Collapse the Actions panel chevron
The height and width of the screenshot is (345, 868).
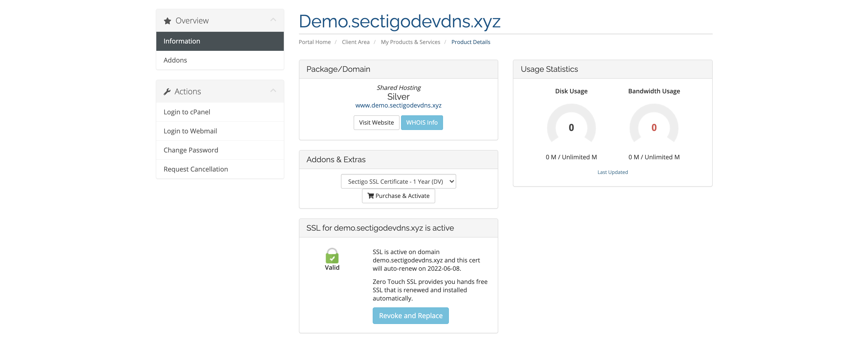point(273,91)
